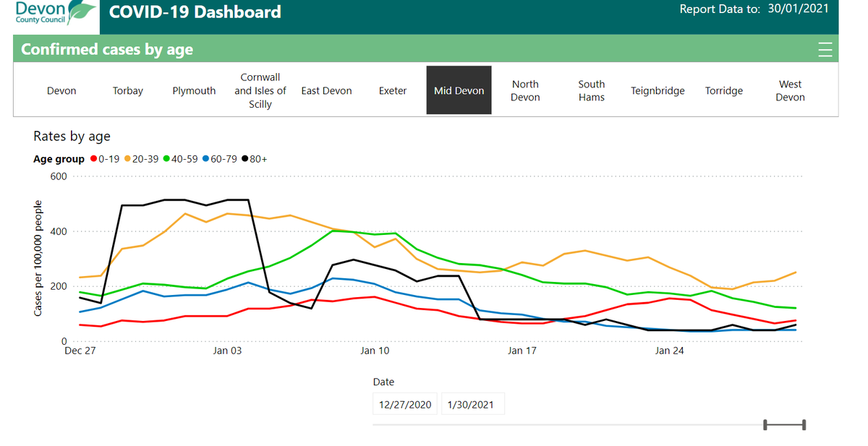Viewport: 868px width, 446px height.
Task: Click the left handle of the date range slider
Action: pos(765,424)
